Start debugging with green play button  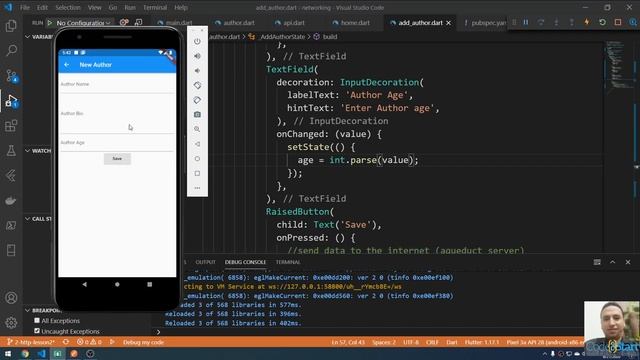[x=50, y=23]
